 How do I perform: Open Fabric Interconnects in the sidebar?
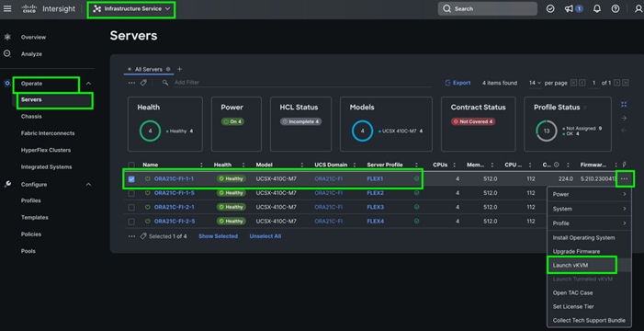48,133
